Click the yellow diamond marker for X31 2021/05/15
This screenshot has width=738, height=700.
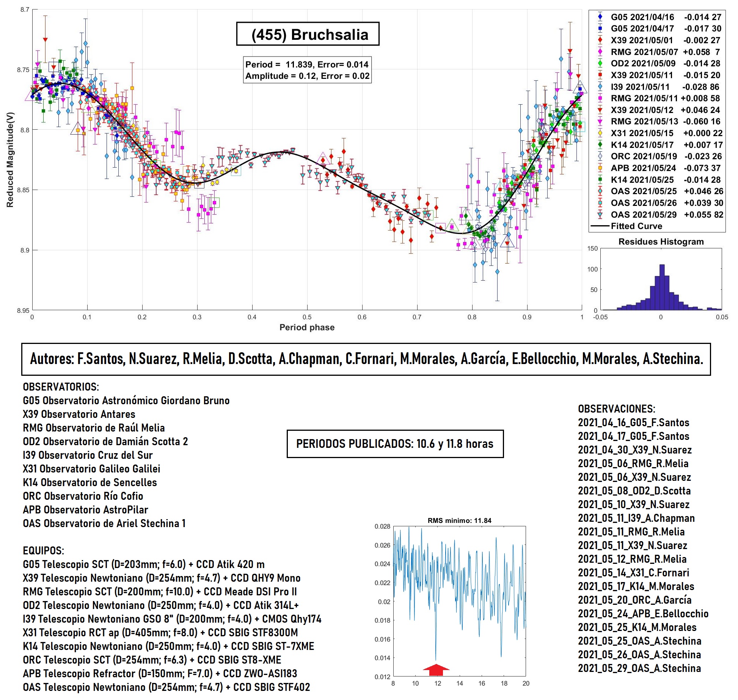(x=600, y=133)
